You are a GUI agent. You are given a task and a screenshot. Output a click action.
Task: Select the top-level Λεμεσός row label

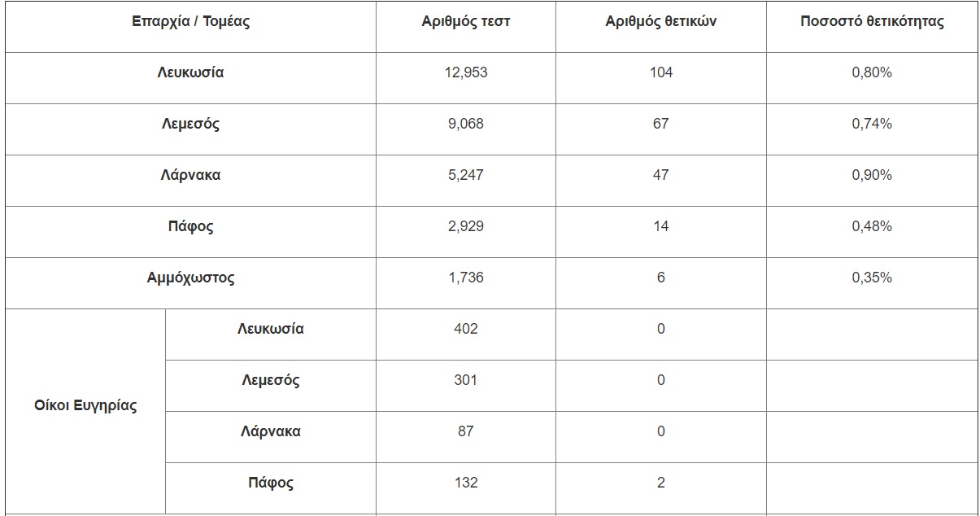tap(190, 124)
